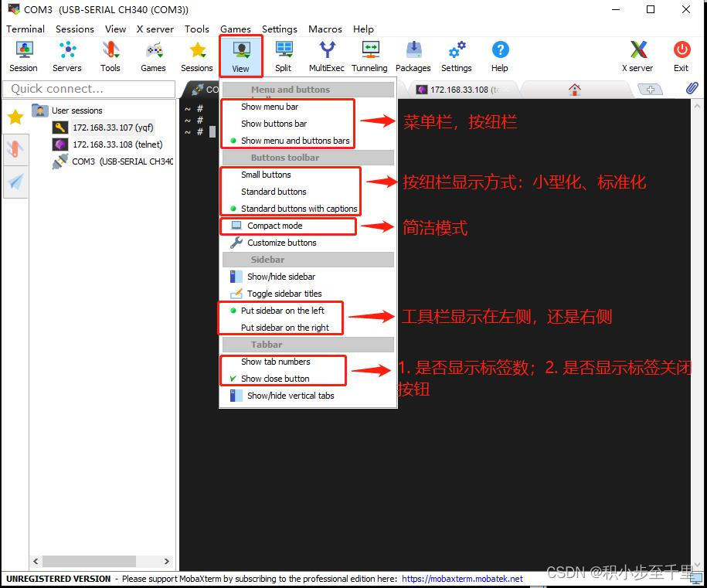Open the Games menu in menu bar

tap(236, 29)
